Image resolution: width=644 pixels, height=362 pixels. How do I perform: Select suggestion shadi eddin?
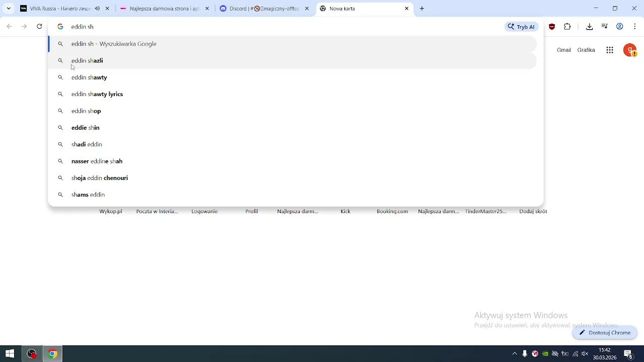292,144
